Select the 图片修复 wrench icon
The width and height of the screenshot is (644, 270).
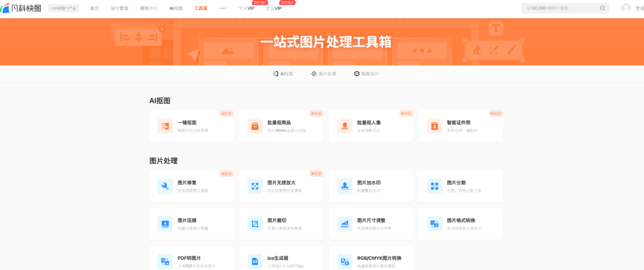(x=165, y=186)
